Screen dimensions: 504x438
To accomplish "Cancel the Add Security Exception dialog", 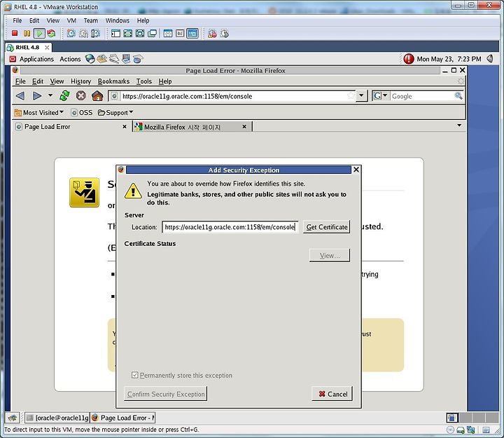I will (332, 394).
